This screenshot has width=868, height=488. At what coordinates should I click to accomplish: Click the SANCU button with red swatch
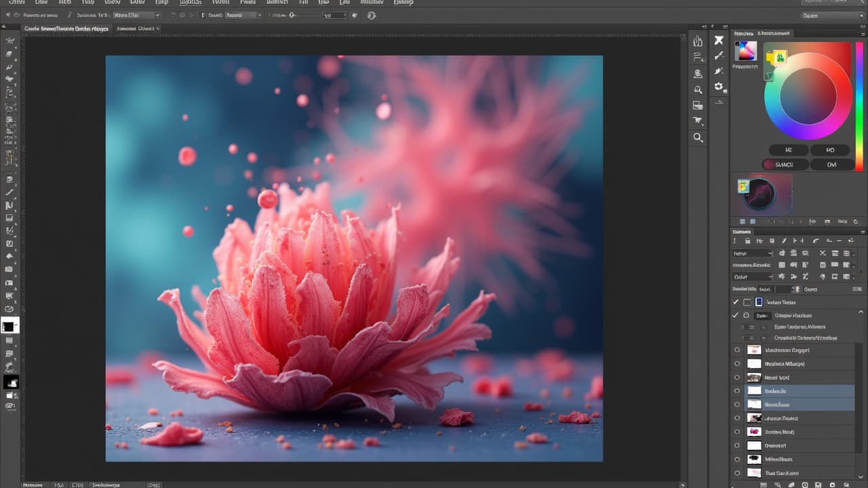[785, 164]
